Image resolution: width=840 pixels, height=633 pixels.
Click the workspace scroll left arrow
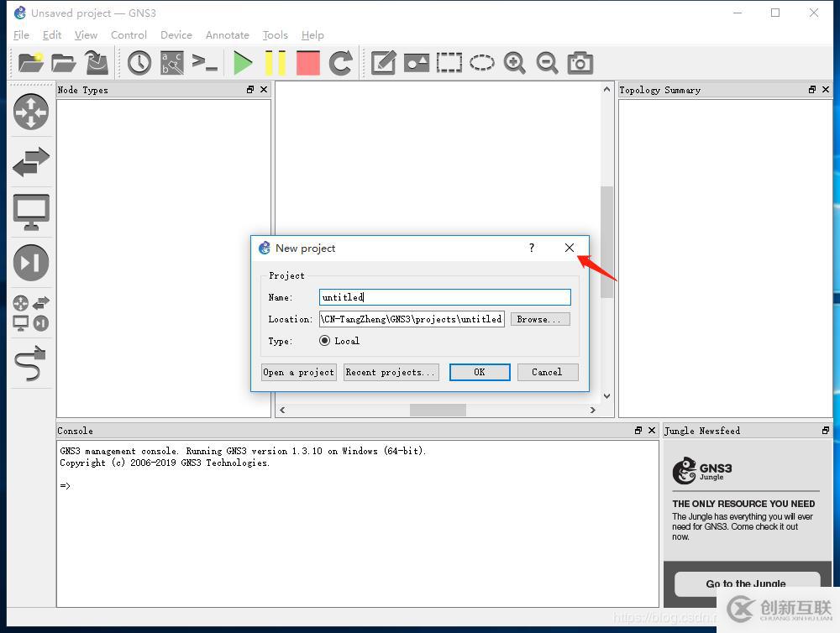[x=282, y=411]
